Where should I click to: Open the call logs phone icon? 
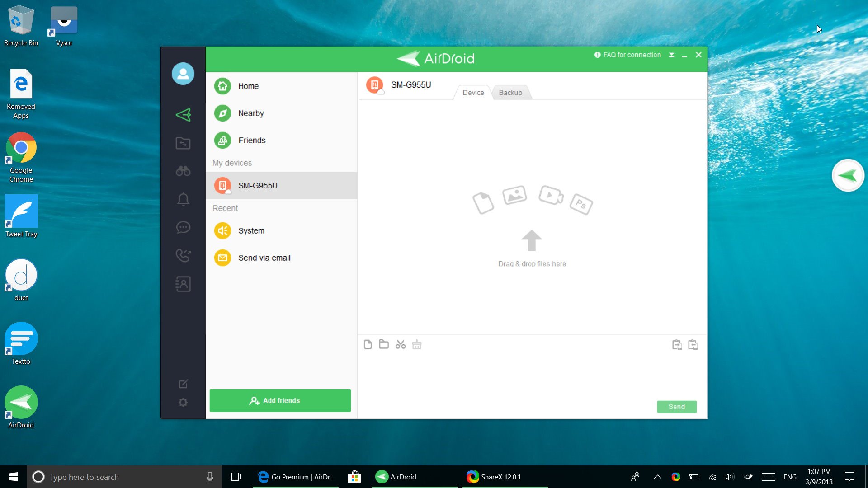point(183,255)
